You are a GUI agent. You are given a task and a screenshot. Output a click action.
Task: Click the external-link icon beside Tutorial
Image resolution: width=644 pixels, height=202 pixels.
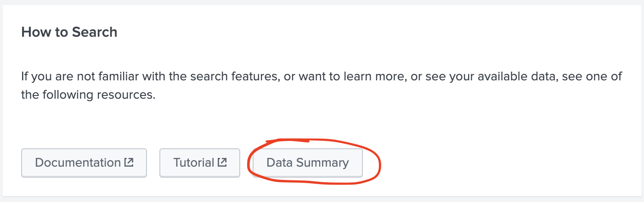tap(222, 162)
